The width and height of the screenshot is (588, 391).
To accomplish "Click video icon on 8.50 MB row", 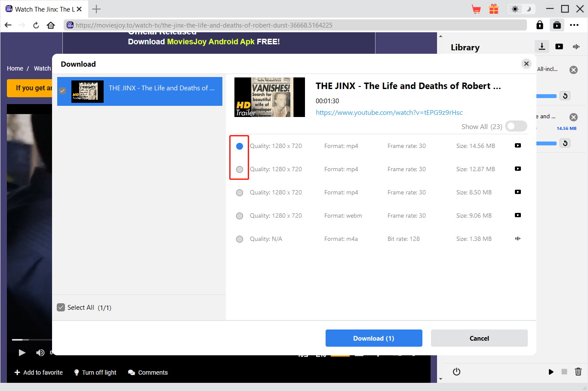I will 518,192.
